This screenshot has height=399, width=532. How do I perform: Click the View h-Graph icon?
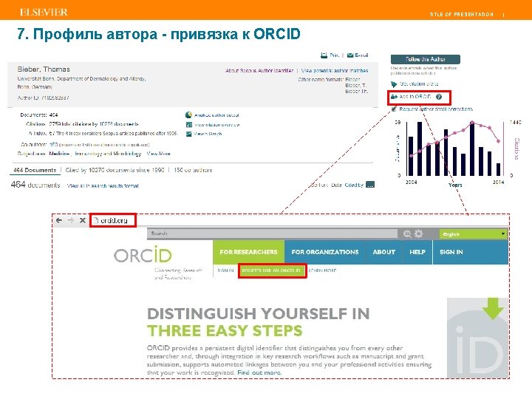point(189,134)
